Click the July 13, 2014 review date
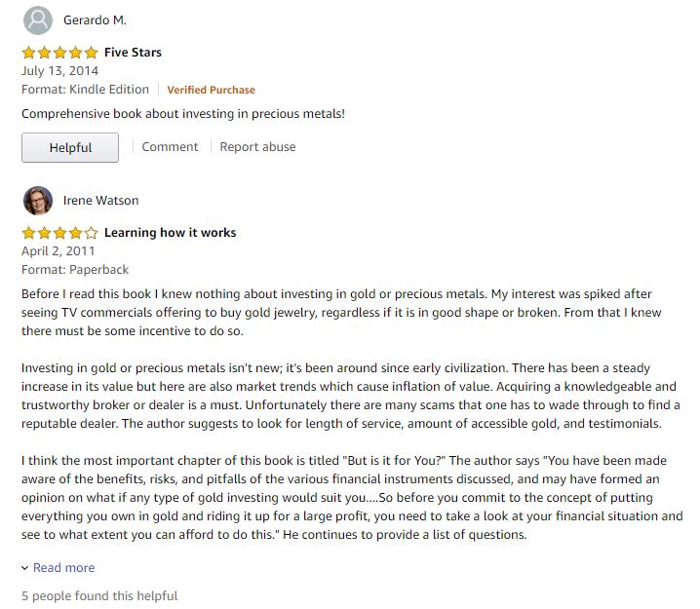700x609 pixels. (x=58, y=71)
